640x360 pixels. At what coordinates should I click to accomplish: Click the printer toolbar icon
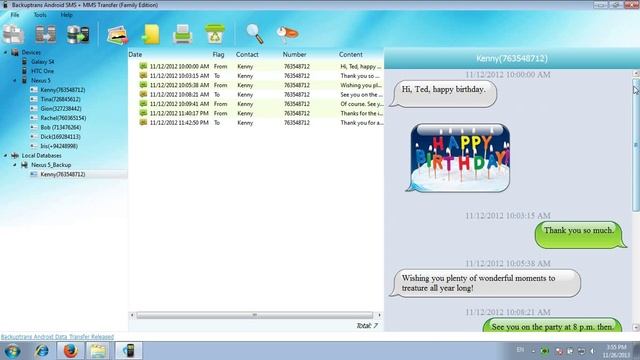tap(182, 34)
